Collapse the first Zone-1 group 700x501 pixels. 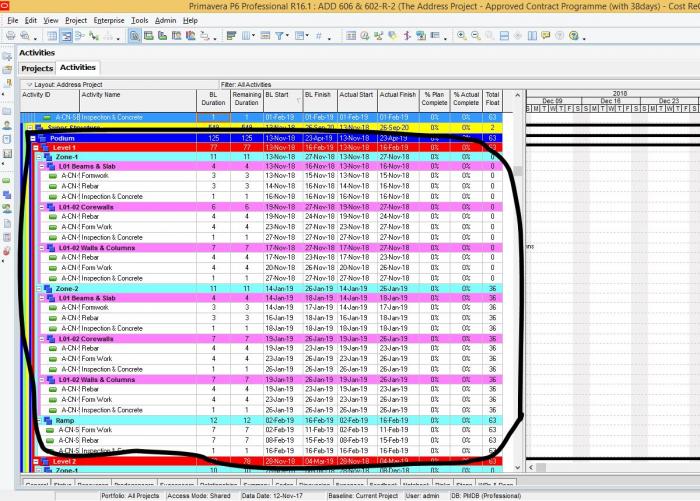(x=39, y=157)
